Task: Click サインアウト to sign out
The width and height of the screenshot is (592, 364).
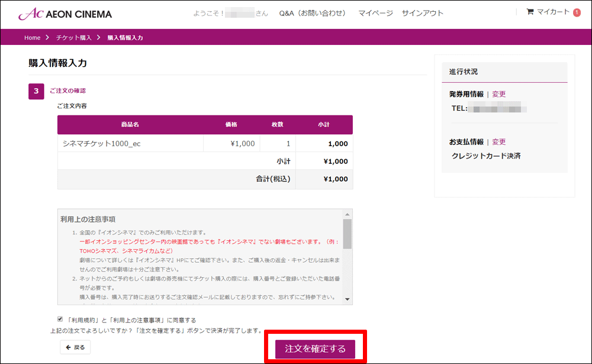Action: point(423,13)
